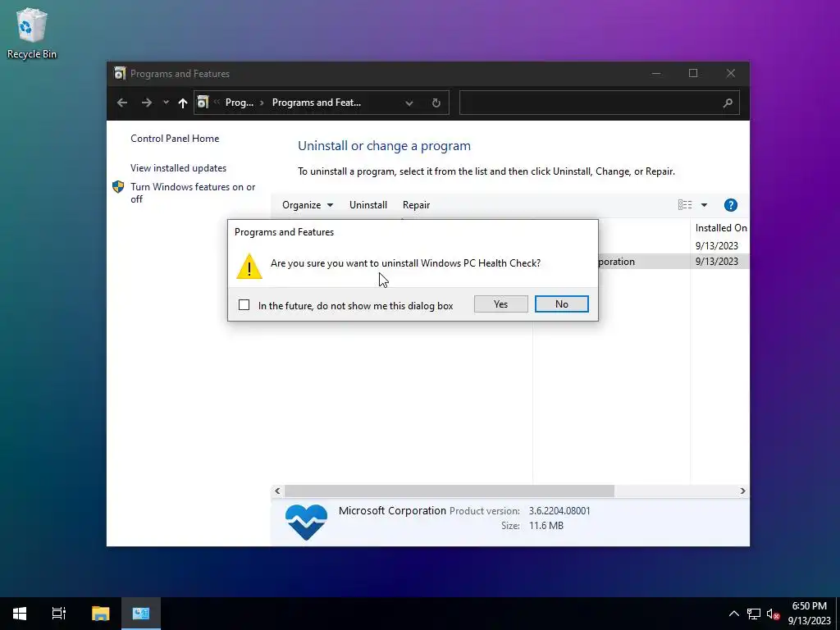
Task: Select the highlighted row's 9/13/2023 date
Action: [x=717, y=262]
